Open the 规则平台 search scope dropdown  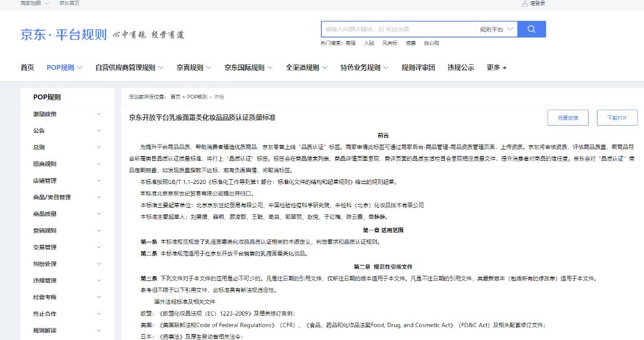pos(496,29)
